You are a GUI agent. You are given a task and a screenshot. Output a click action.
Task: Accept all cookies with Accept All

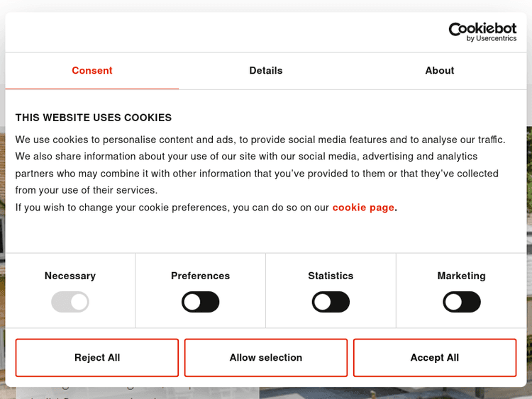435,358
